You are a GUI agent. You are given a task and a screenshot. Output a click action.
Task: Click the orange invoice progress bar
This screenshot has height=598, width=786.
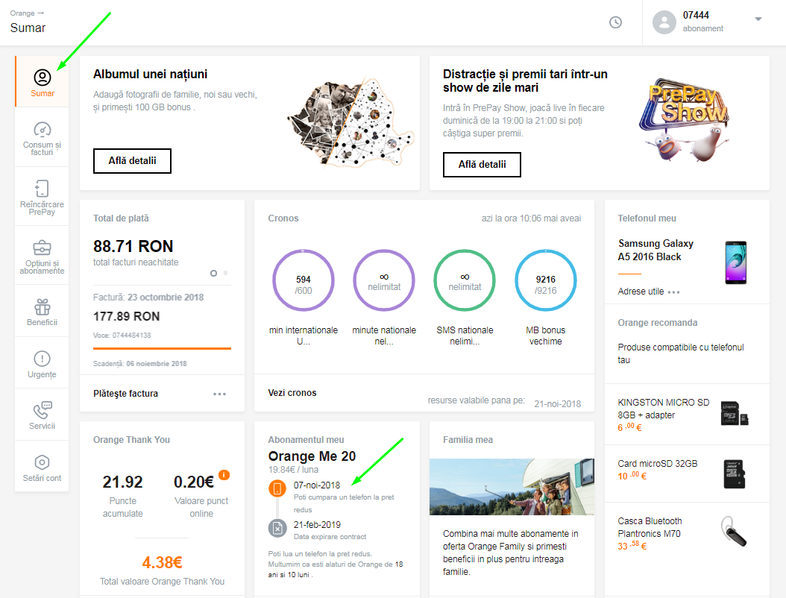pos(162,349)
